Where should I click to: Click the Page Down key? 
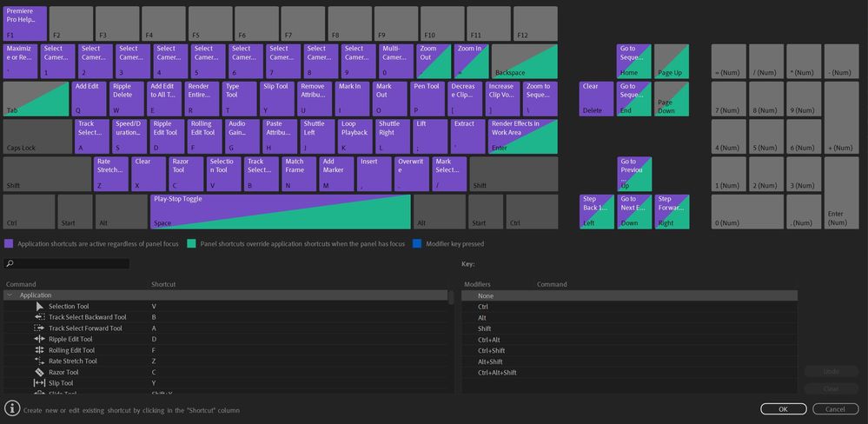[x=672, y=98]
